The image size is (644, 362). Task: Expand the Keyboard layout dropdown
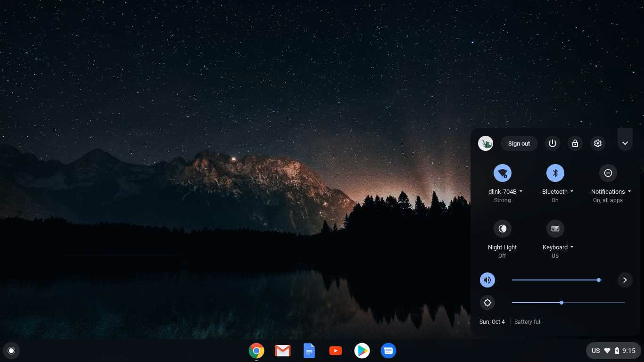coord(571,247)
